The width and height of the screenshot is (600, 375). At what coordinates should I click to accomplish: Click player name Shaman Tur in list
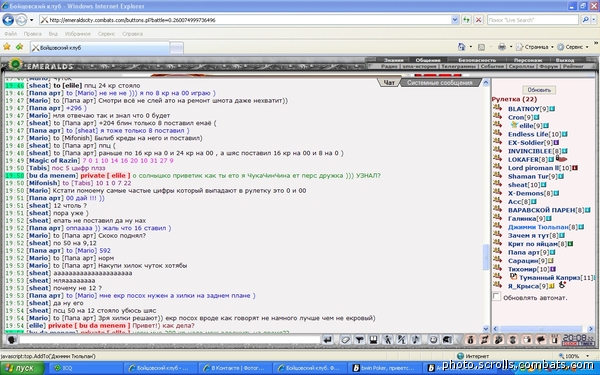coord(528,176)
